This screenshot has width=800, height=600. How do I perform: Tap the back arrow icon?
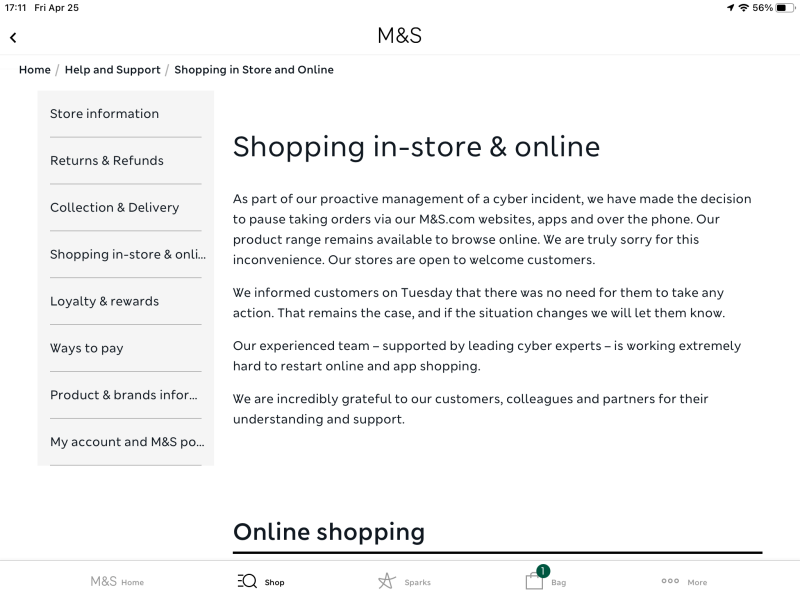point(13,37)
